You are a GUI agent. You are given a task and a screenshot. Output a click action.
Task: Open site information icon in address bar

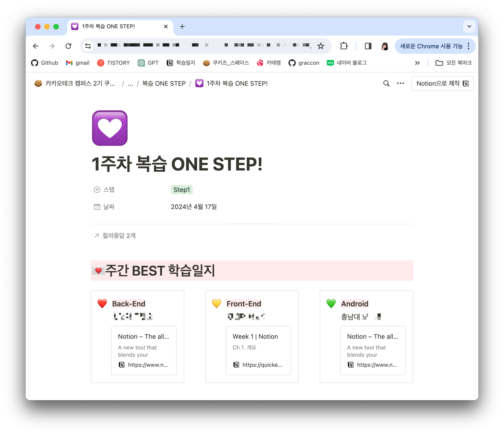click(x=88, y=46)
